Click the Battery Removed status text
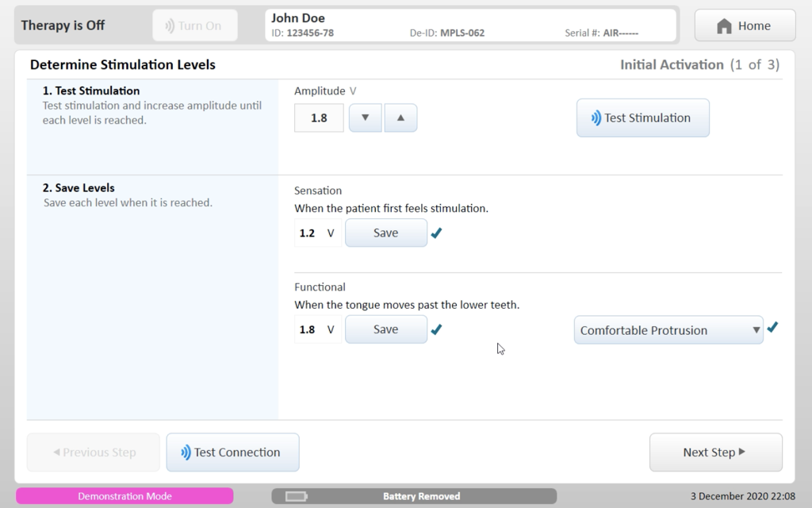 tap(421, 496)
